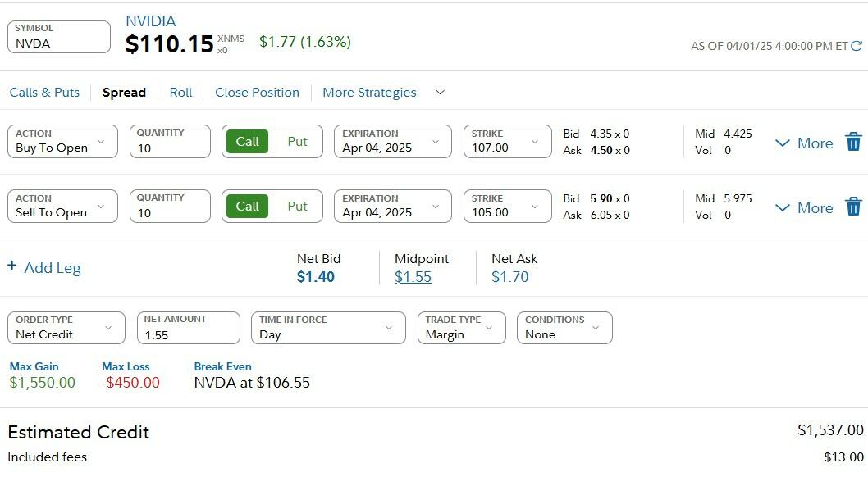The width and height of the screenshot is (868, 477).
Task: Select Call for the Sell To Open leg
Action: point(248,207)
